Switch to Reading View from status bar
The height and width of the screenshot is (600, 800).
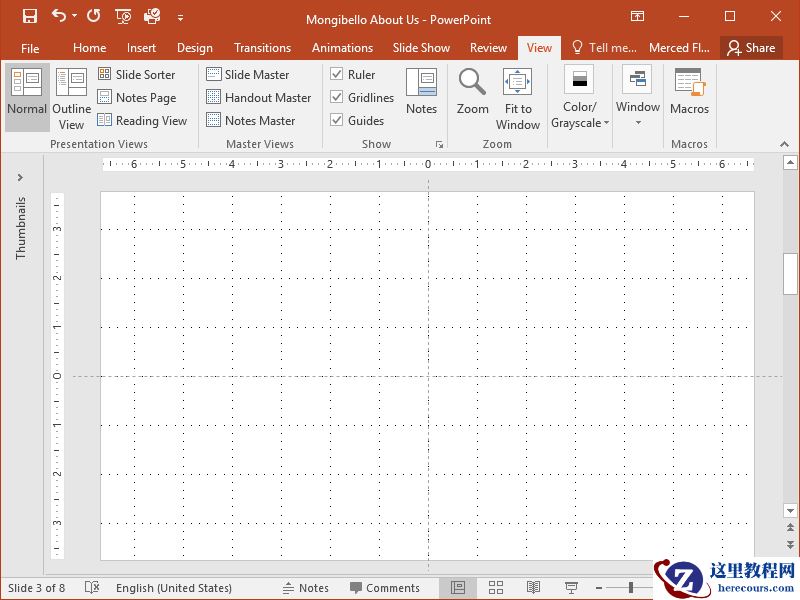[534, 588]
